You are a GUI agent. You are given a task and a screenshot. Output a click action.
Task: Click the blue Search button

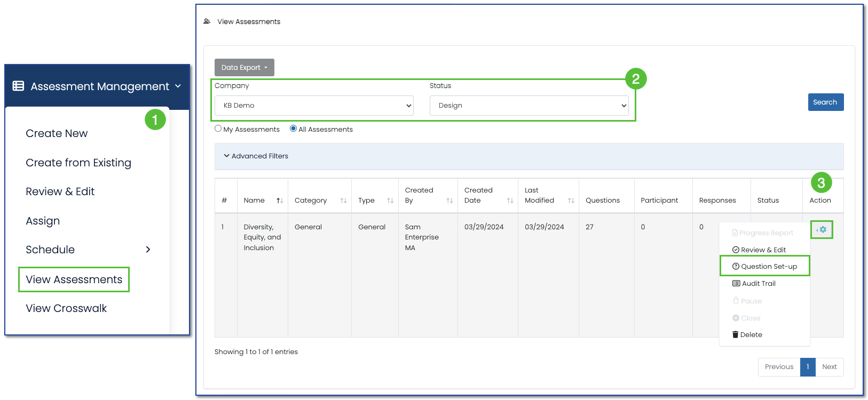point(825,102)
